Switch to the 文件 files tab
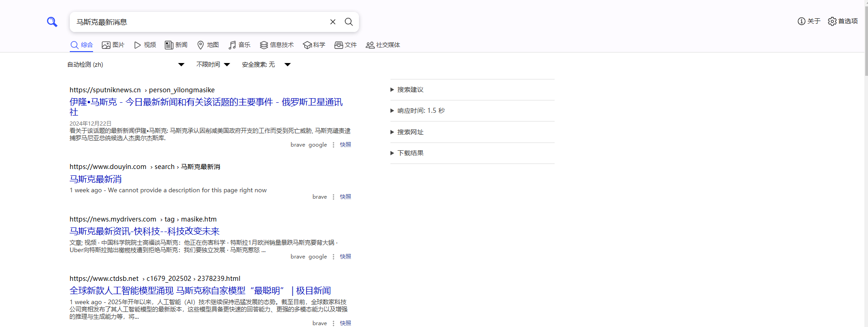This screenshot has width=868, height=327. 346,45
